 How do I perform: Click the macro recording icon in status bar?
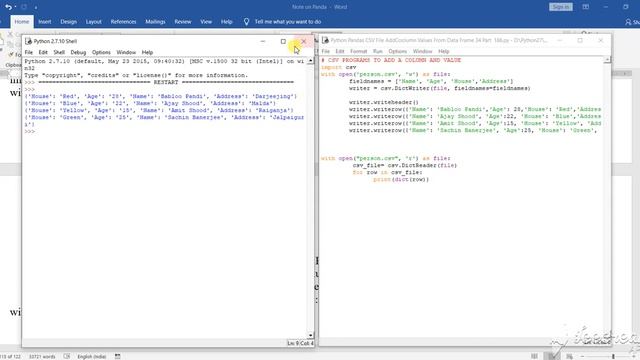118,356
